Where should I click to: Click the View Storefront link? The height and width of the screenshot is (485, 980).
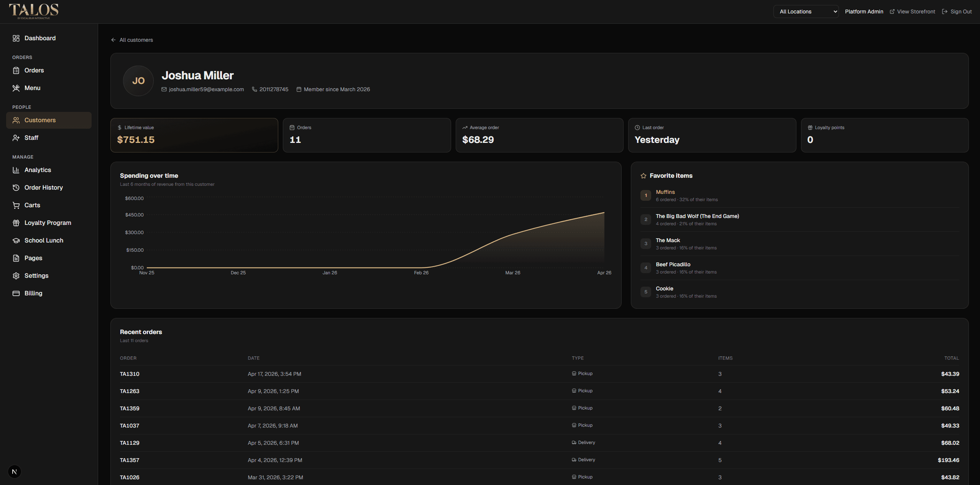(913, 11)
